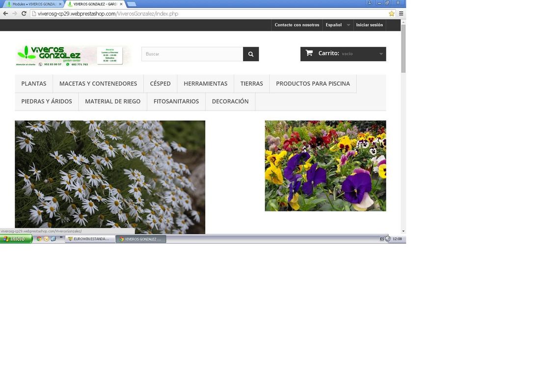Viewport: 540px width, 392px height.
Task: Click the Inicio start button
Action: click(16, 239)
